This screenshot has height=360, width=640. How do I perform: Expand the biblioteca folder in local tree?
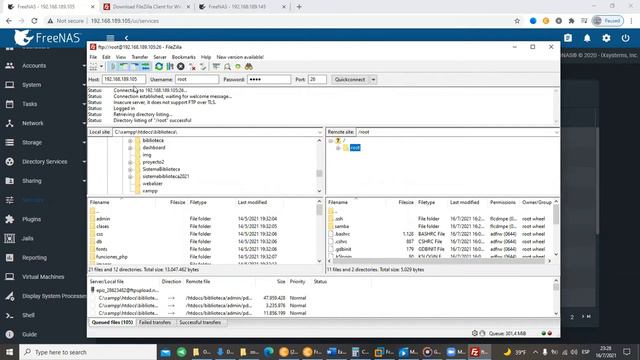click(130, 140)
